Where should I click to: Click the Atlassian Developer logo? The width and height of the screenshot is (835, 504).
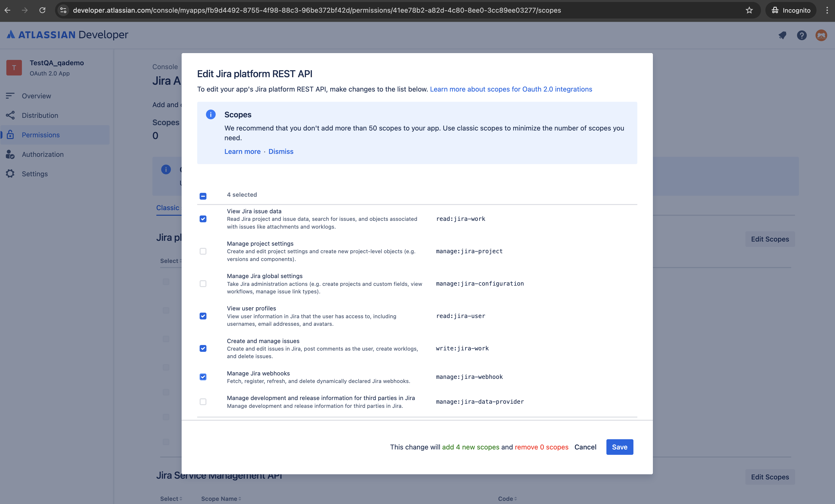pos(67,35)
